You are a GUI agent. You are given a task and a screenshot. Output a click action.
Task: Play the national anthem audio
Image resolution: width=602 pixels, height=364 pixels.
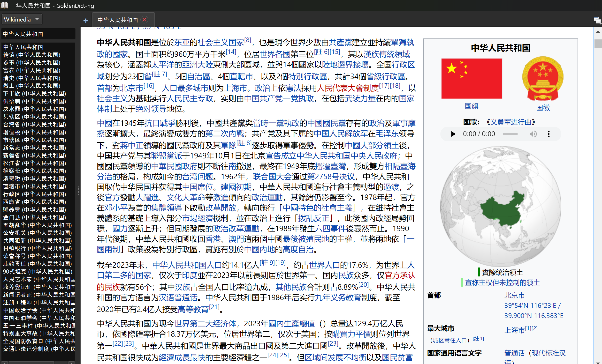[453, 134]
